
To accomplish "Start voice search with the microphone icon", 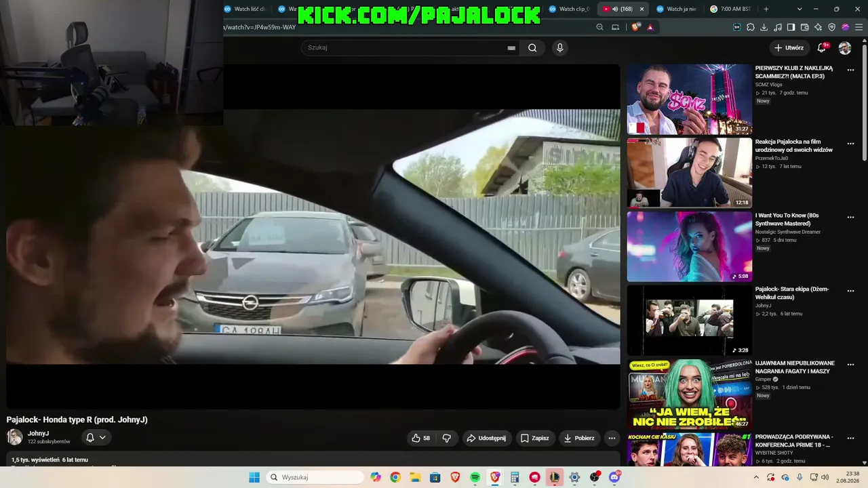I will tap(559, 47).
